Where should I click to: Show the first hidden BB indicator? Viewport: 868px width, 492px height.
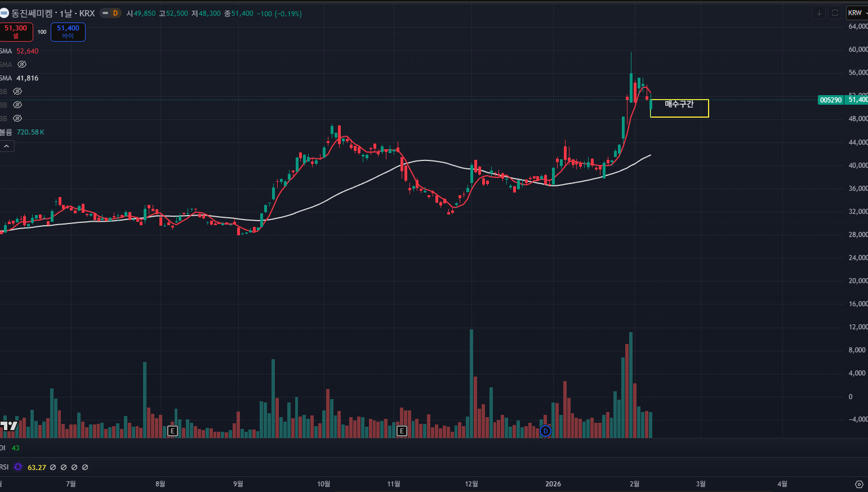(17, 91)
